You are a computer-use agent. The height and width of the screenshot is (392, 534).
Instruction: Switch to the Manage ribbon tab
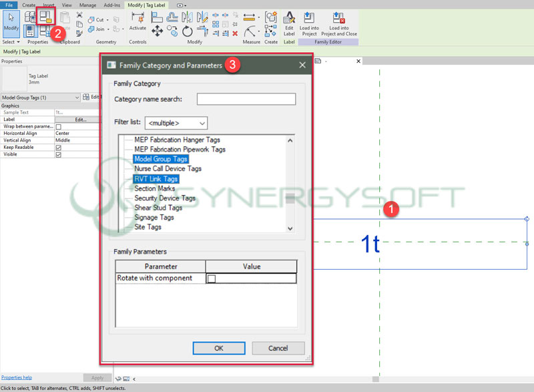(x=87, y=5)
